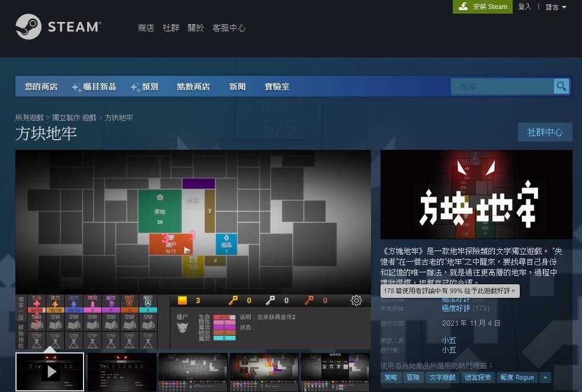Click the search input field
582x392 pixels.
click(x=503, y=86)
